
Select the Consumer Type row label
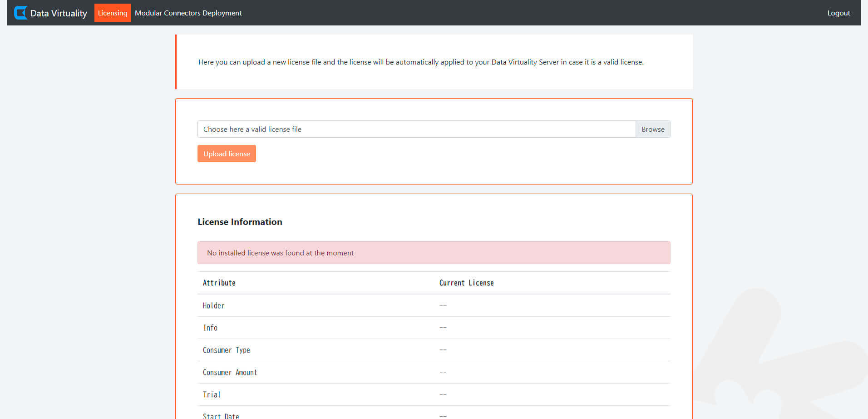(227, 350)
